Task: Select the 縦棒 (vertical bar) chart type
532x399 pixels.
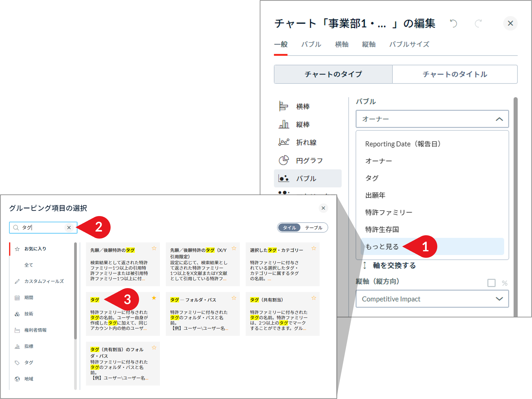Action: (303, 125)
